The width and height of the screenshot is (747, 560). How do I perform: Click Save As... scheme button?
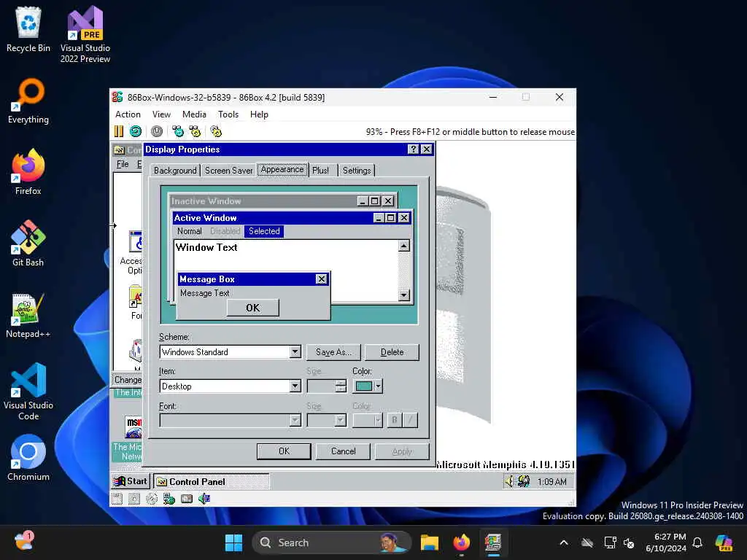pyautogui.click(x=333, y=352)
